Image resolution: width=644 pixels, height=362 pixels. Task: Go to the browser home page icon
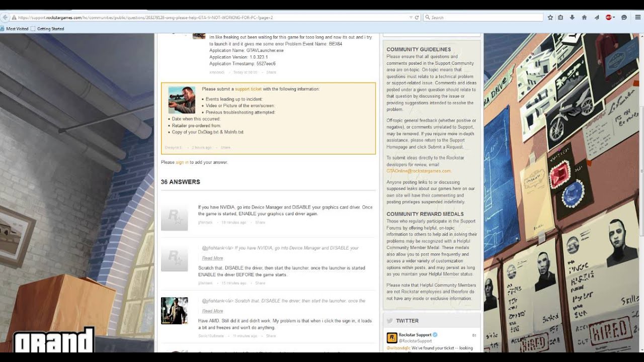point(584,17)
